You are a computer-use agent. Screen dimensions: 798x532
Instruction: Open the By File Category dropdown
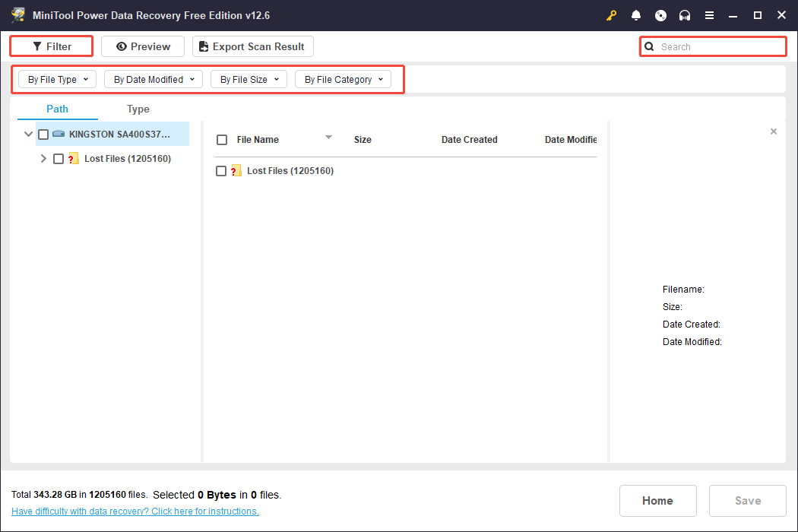coord(343,79)
